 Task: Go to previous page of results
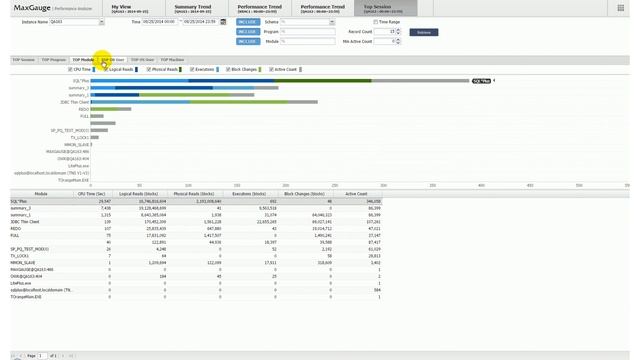[x=21, y=356]
